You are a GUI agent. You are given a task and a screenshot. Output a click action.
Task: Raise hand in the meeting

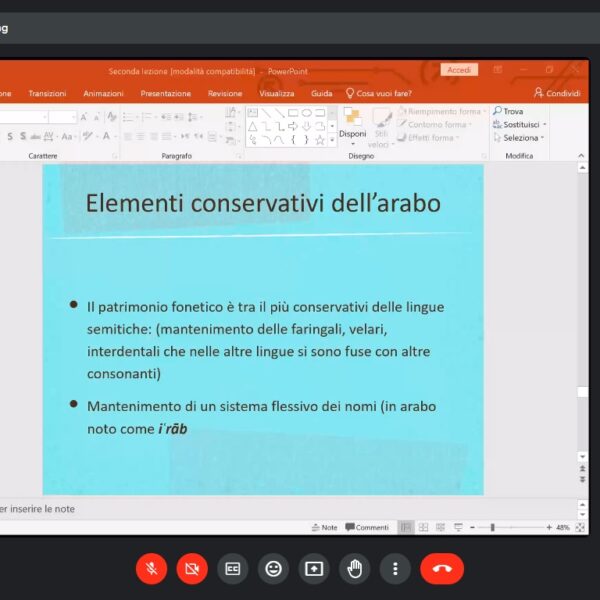[x=354, y=569]
